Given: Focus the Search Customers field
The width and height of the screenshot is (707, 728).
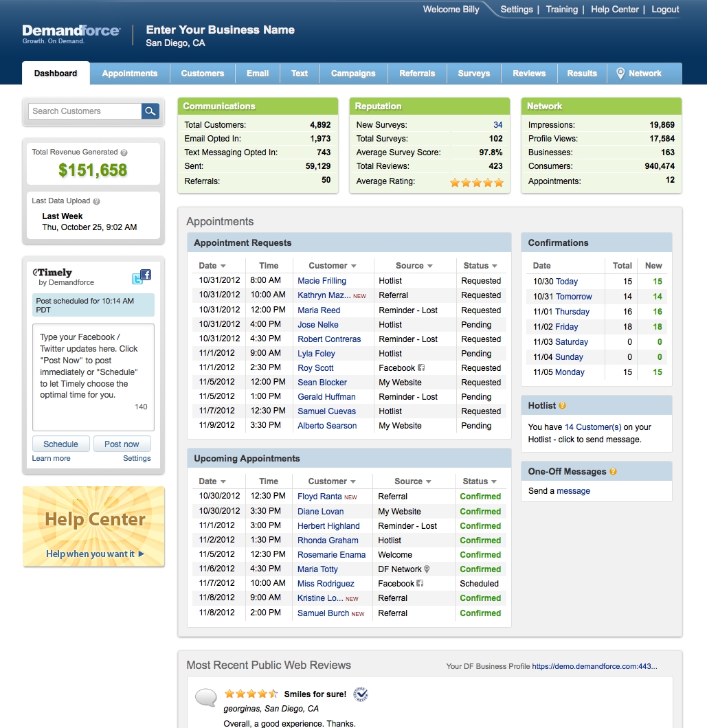Looking at the screenshot, I should [85, 111].
